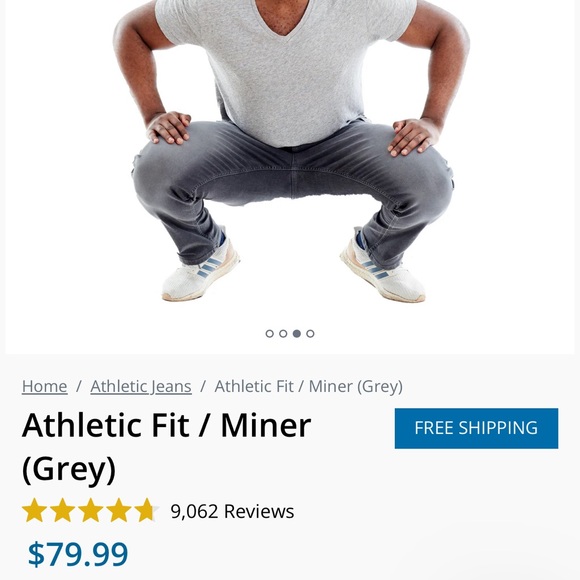Screen dimensions: 580x580
Task: Click the half-filled fifth rating star
Action: 147,510
